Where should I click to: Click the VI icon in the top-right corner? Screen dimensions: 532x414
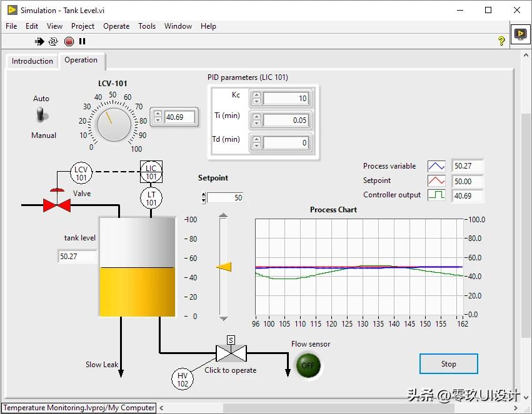(519, 34)
